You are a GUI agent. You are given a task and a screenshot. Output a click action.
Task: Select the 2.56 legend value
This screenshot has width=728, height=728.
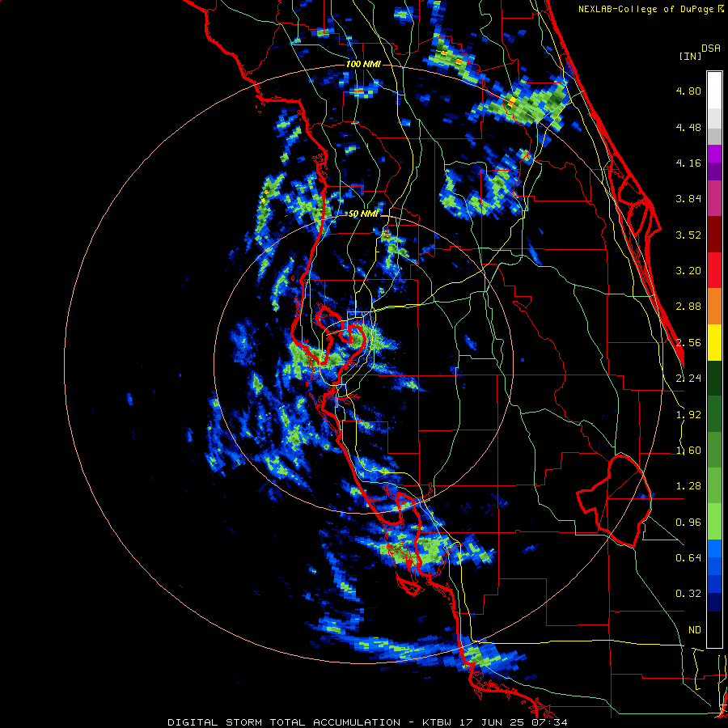pos(688,343)
